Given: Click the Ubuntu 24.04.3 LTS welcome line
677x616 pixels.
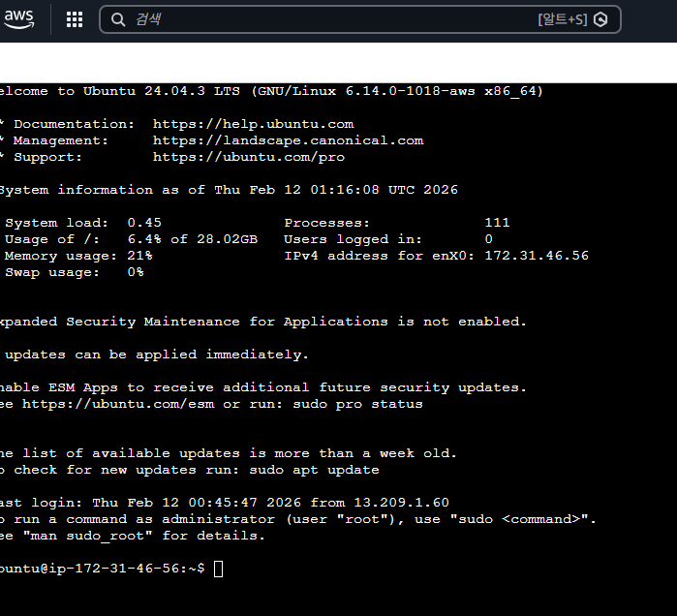Looking at the screenshot, I should (271, 91).
